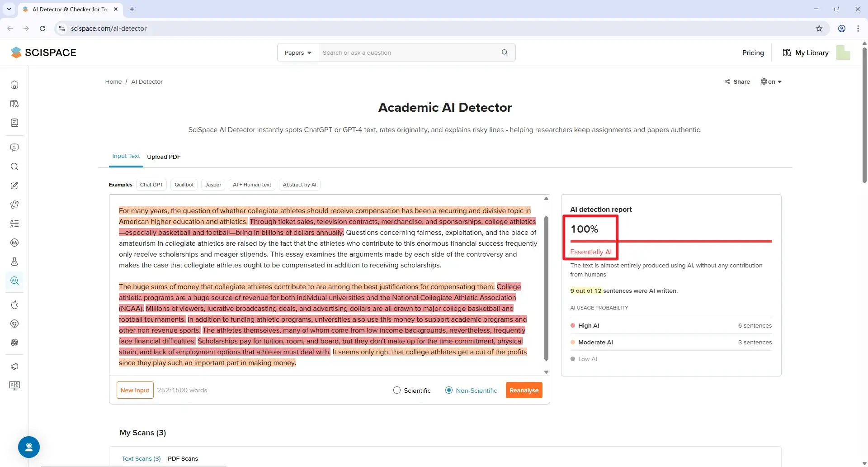Viewport: 868px width, 467px height.
Task: Open the paraphraser cards sidebar icon
Action: pyautogui.click(x=14, y=205)
